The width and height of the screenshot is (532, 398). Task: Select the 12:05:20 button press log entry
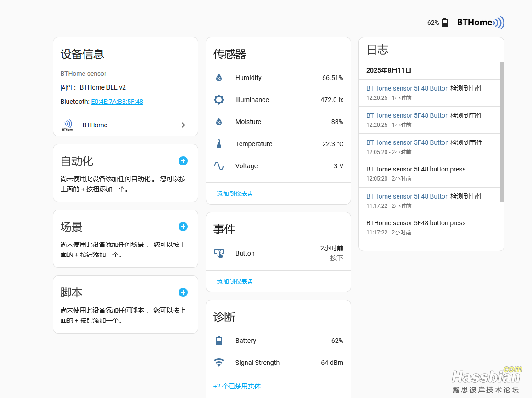(429, 174)
